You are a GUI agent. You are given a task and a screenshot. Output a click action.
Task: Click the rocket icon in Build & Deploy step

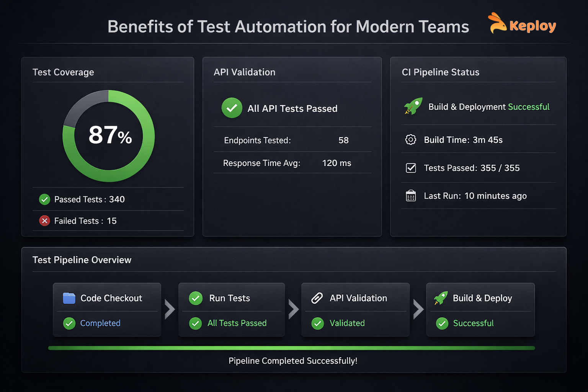(441, 298)
